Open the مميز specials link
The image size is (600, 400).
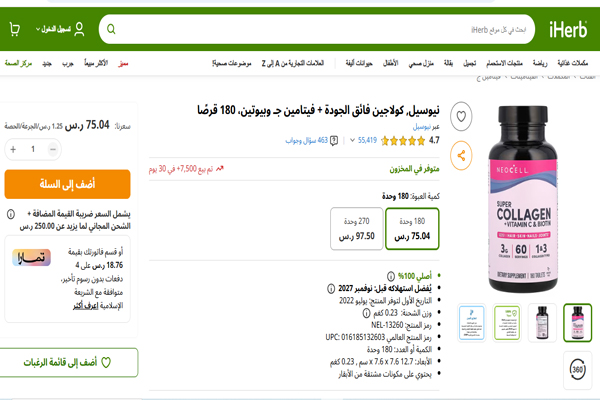point(123,63)
